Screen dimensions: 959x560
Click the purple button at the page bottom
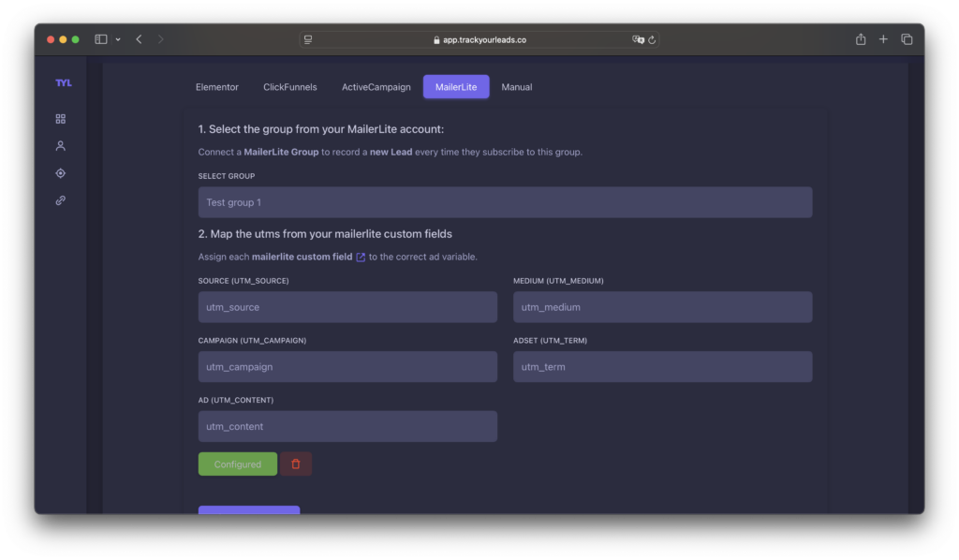(249, 509)
